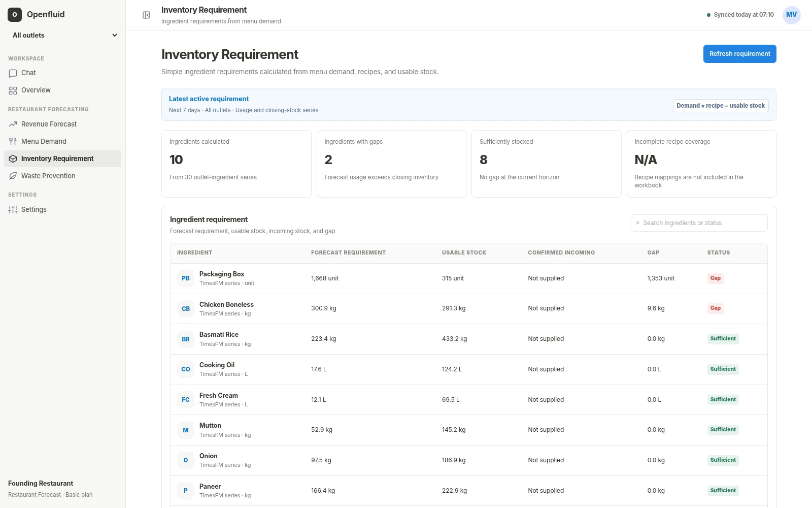Focus the Search ingredients or status field
Image resolution: width=812 pixels, height=508 pixels.
[699, 223]
